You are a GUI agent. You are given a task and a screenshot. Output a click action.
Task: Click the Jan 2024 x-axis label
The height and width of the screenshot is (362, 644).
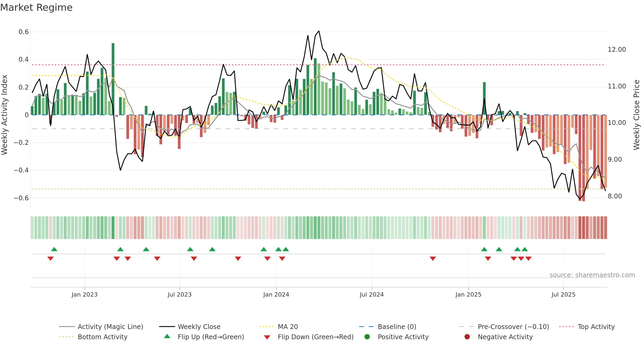tap(276, 294)
